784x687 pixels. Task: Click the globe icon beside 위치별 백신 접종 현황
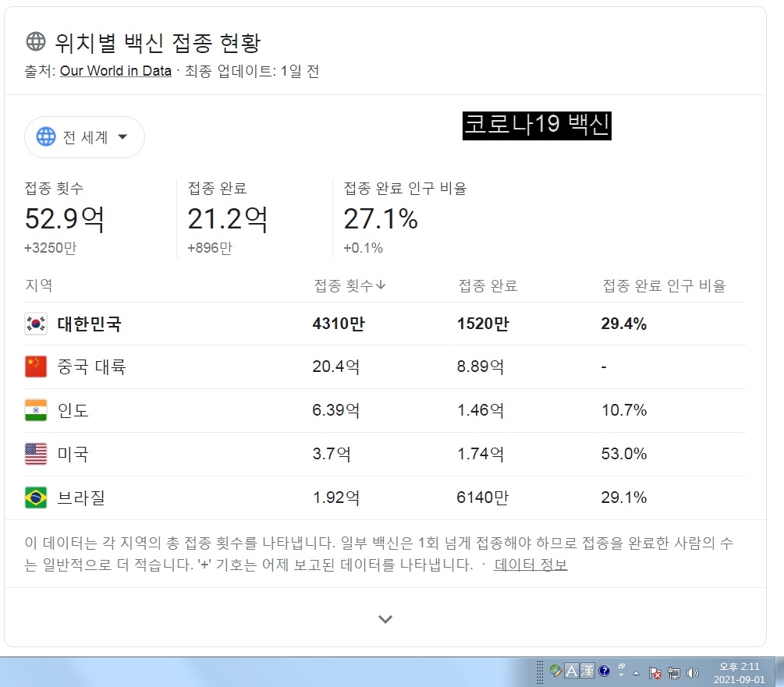(36, 41)
